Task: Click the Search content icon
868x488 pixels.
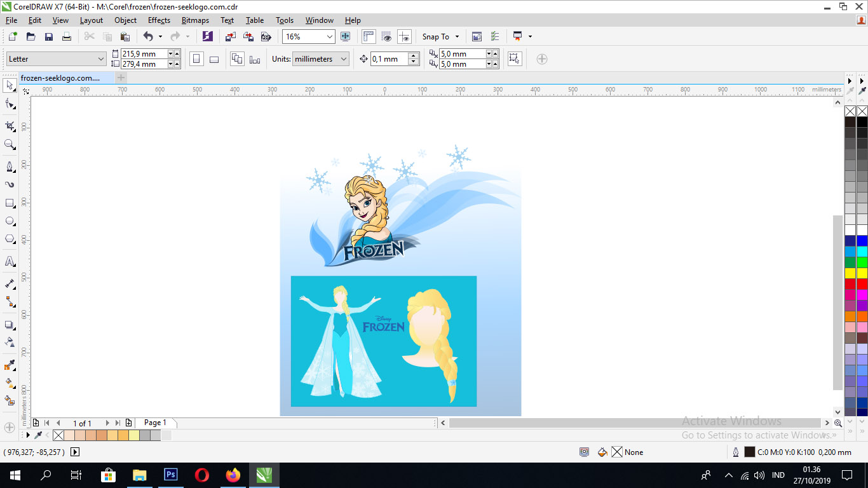Action: pos(208,37)
